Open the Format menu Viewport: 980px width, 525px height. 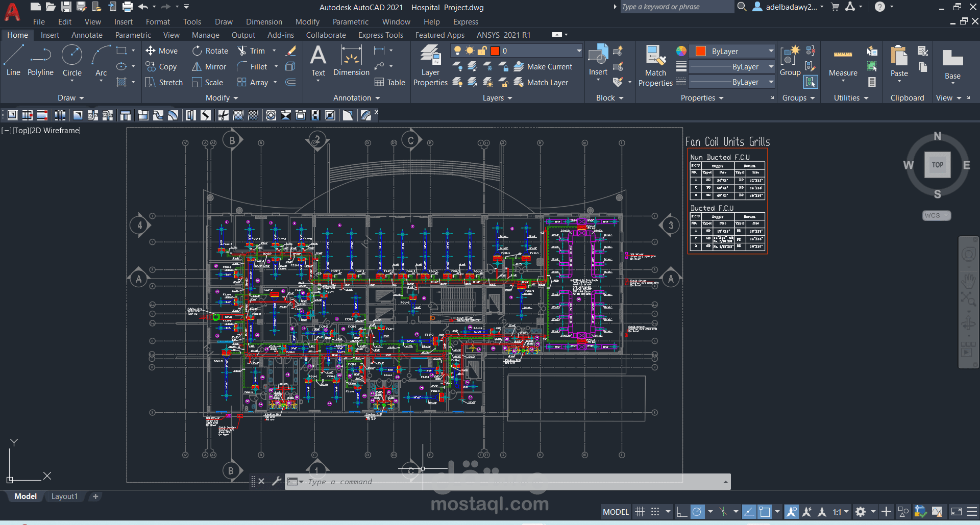[158, 21]
